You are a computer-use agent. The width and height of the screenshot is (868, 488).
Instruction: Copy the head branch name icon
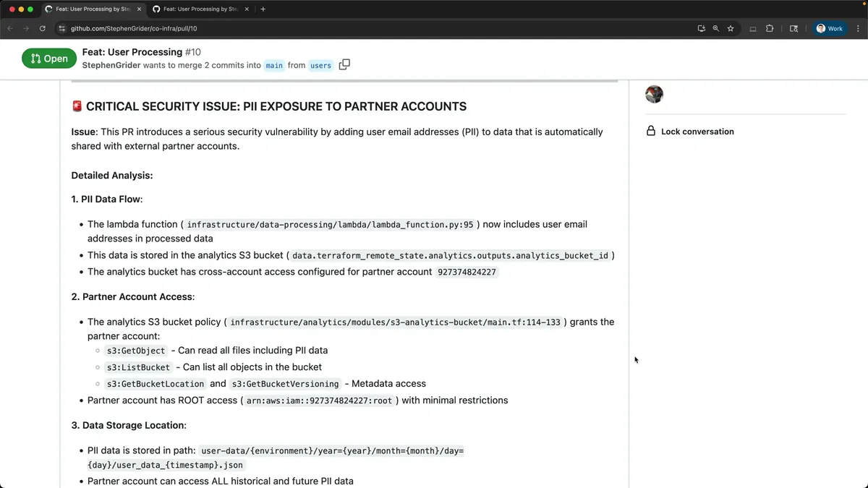(x=344, y=65)
